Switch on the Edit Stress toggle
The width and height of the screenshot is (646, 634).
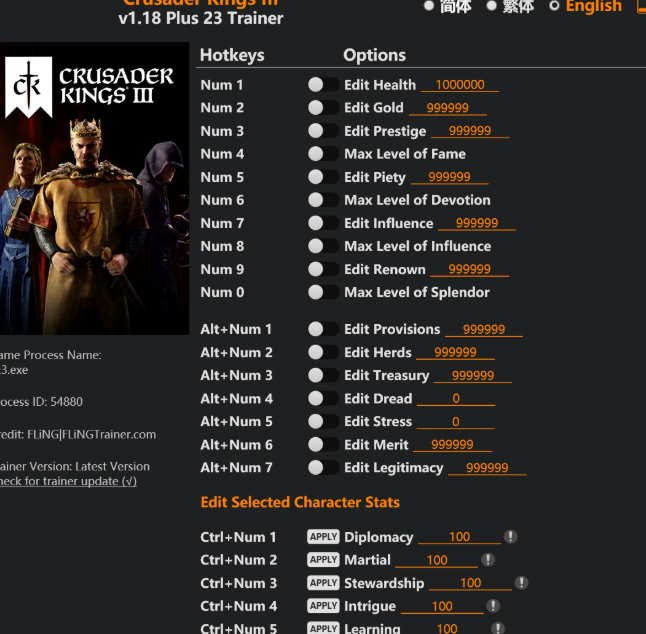(x=322, y=422)
